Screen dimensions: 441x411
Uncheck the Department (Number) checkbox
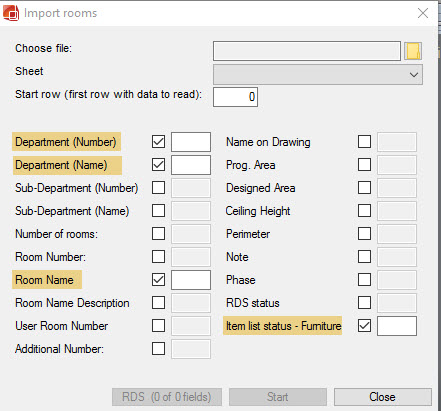click(158, 142)
